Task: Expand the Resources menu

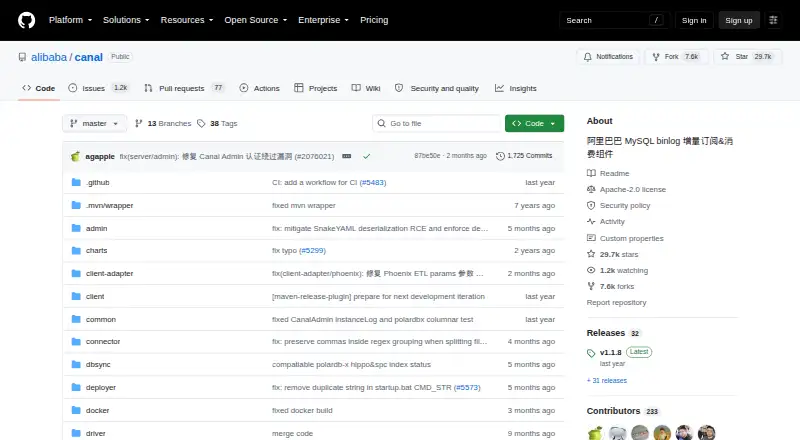Action: coord(187,20)
